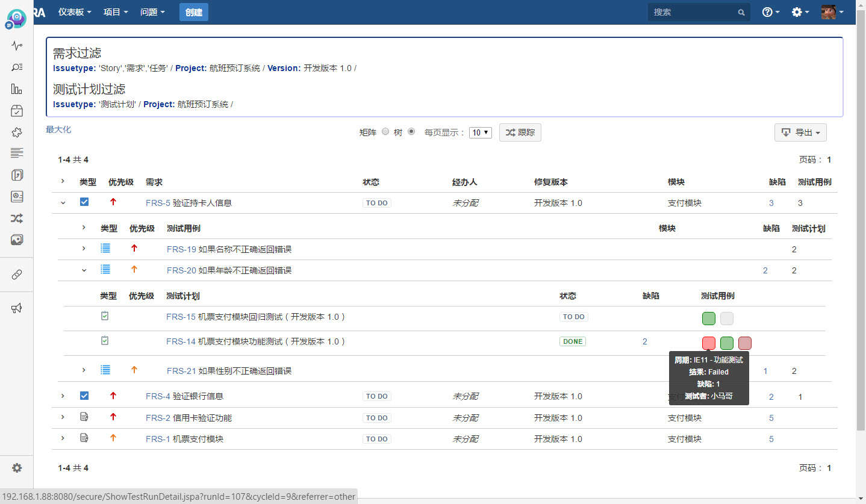Viewport: 866px width, 504px height.
Task: Click the test plan icon for FRS-15
Action: pos(105,316)
